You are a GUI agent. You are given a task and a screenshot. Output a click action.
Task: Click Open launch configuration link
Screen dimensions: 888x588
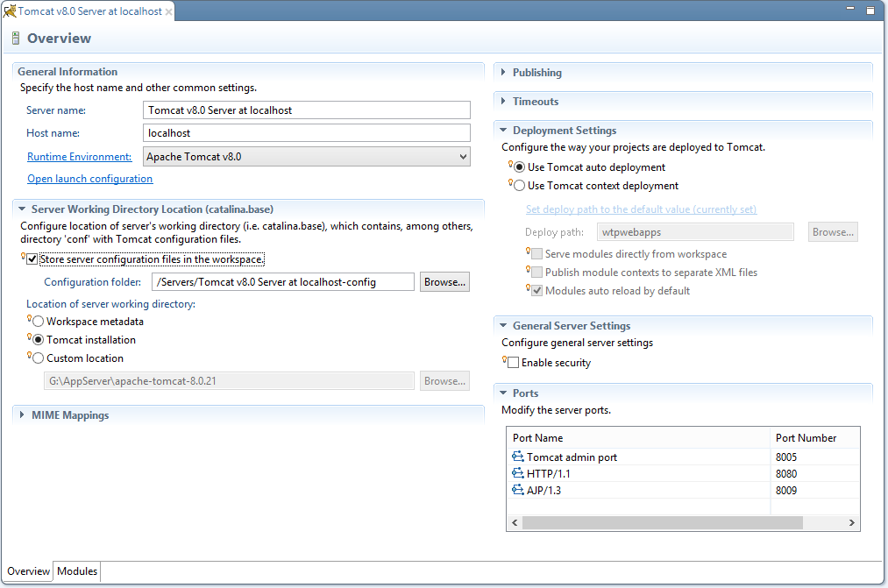90,179
